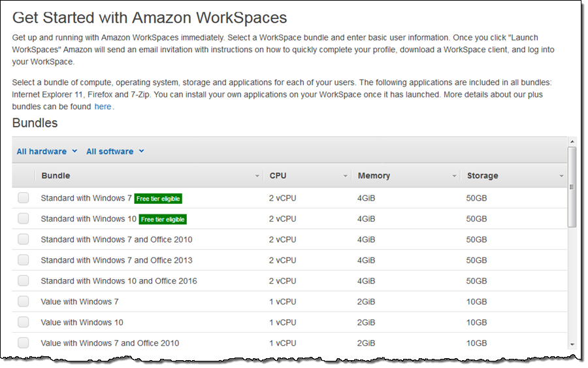Tick the Value with Windows 10 checkbox
This screenshot has width=588, height=368.
point(24,322)
